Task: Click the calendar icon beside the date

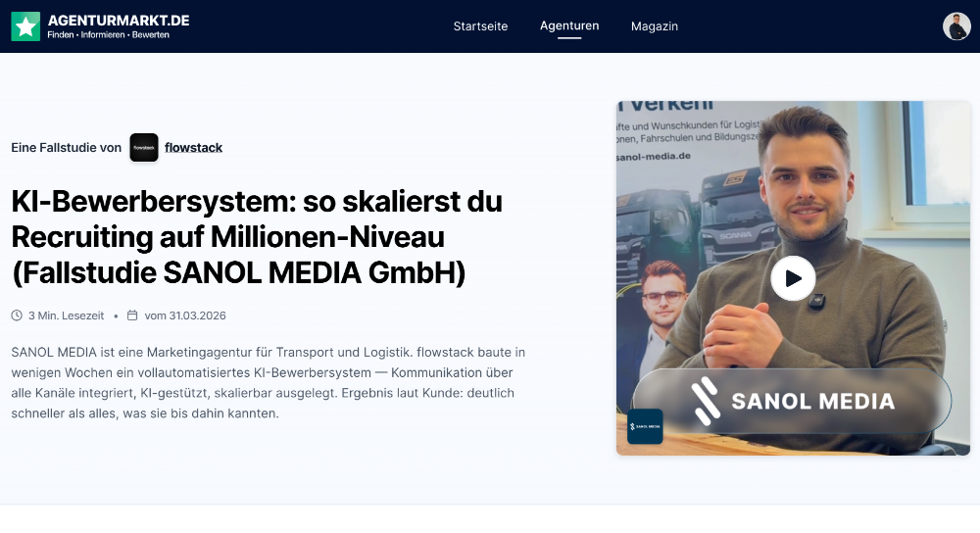Action: 132,315
